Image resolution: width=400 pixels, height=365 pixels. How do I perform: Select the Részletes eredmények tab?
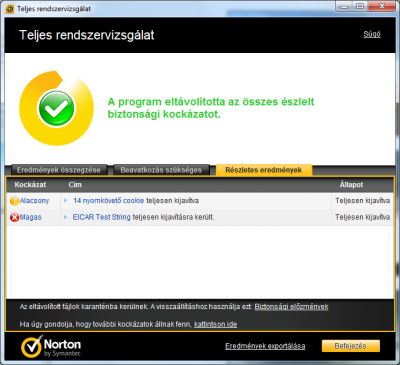point(263,170)
